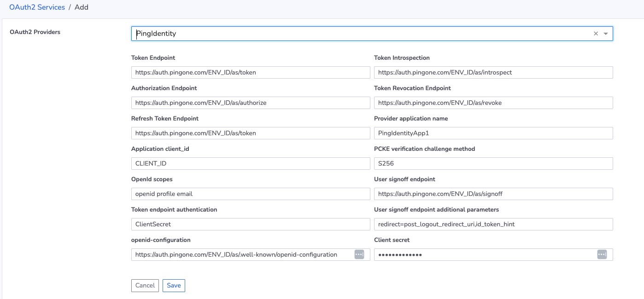Open the OAuth2 Services breadcrumb link
644x299 pixels.
click(x=36, y=7)
